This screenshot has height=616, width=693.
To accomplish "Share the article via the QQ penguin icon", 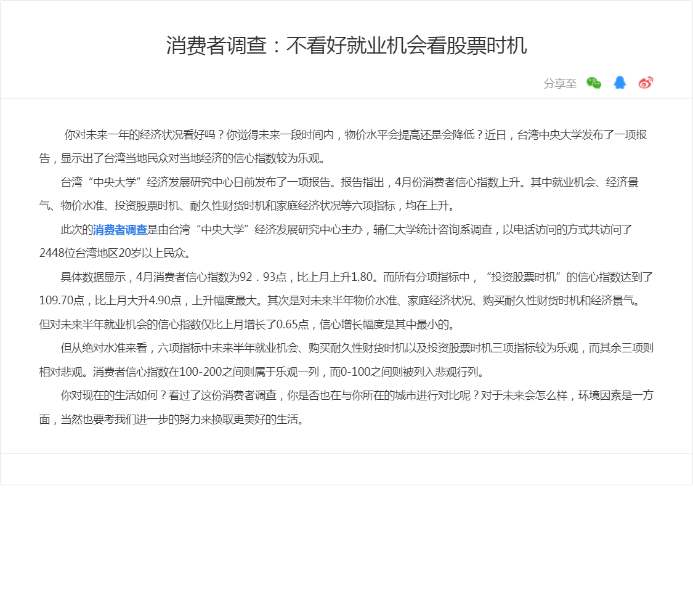I will click(x=620, y=83).
